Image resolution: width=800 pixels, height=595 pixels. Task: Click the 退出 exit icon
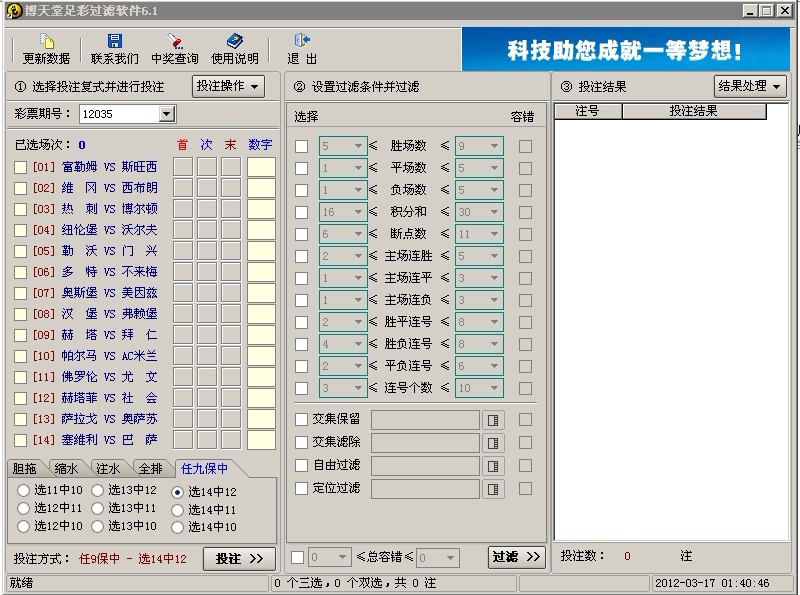point(301,42)
